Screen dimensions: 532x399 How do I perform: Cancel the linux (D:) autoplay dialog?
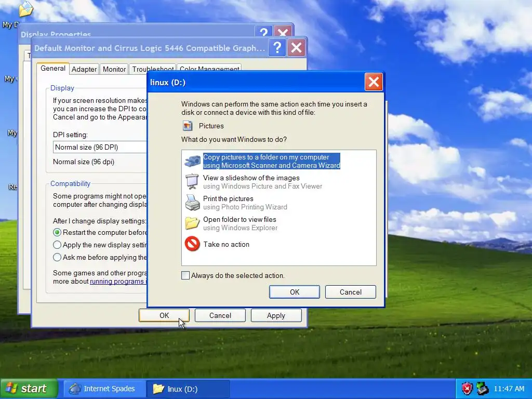[351, 292]
